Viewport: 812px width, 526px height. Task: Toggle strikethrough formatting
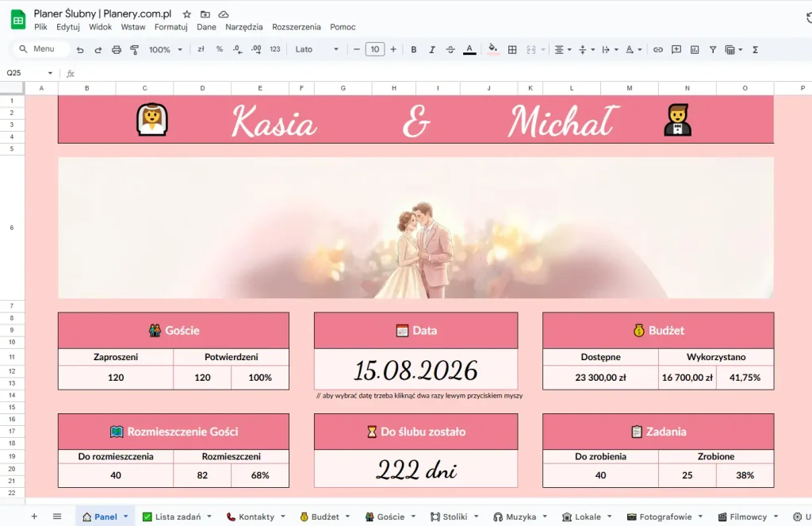pos(450,50)
